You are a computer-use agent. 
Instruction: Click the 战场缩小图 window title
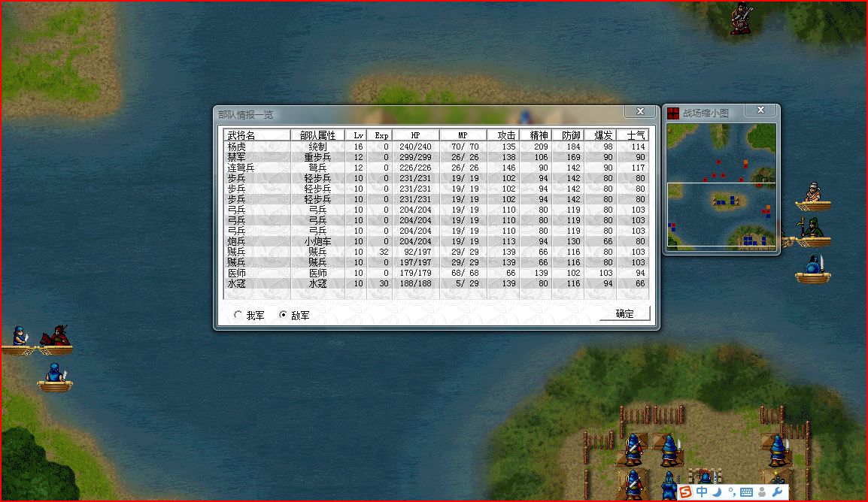[x=706, y=113]
